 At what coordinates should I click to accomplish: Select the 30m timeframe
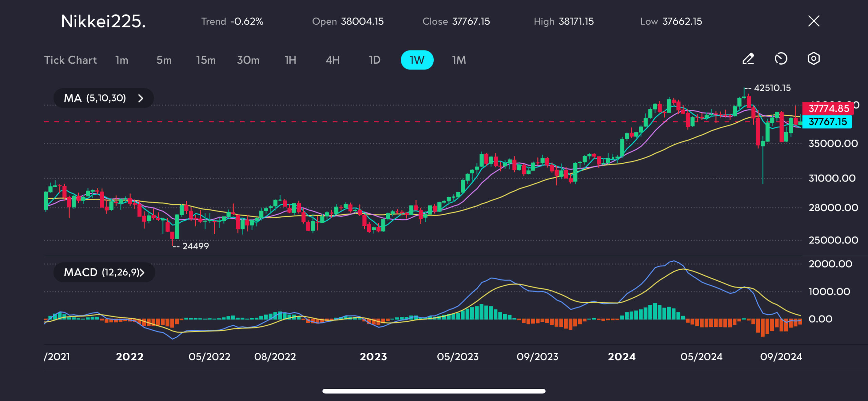248,60
